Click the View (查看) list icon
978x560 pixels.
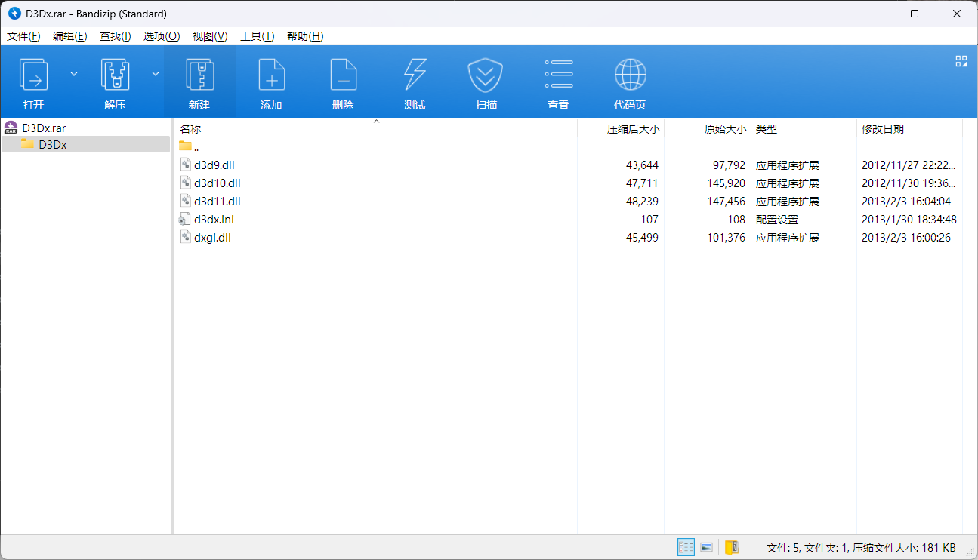click(x=558, y=75)
